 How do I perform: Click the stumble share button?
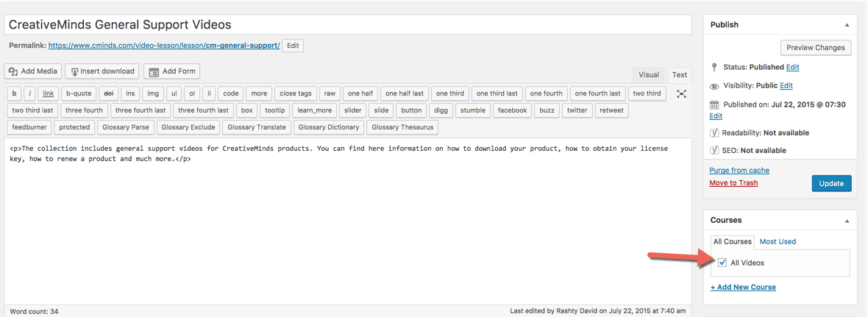(x=473, y=110)
